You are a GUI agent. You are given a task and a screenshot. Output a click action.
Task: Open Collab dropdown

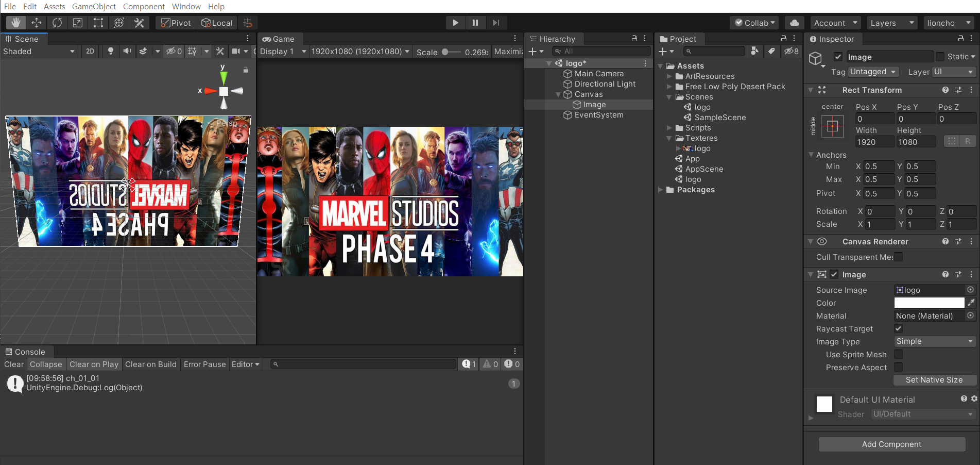pyautogui.click(x=755, y=23)
